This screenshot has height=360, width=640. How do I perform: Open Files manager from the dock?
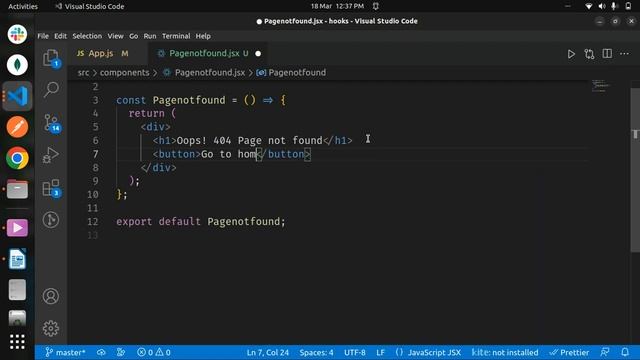[x=17, y=189]
